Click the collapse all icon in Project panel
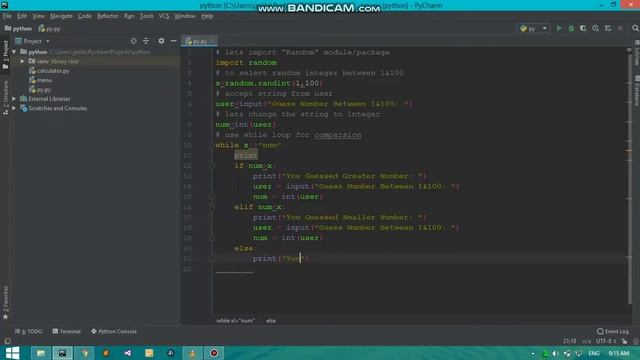 [x=146, y=41]
